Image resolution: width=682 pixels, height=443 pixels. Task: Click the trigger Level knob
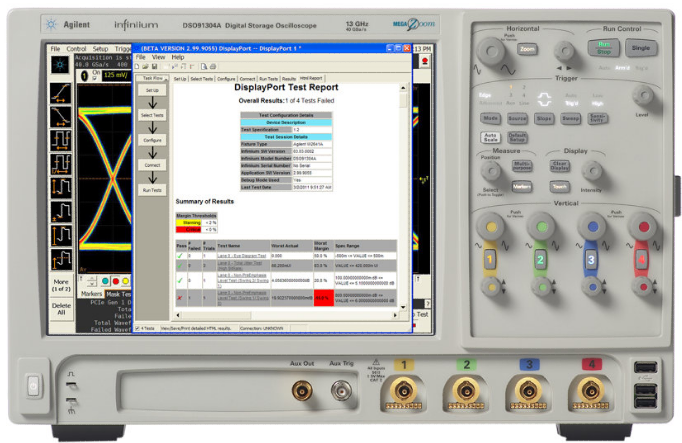click(x=642, y=95)
